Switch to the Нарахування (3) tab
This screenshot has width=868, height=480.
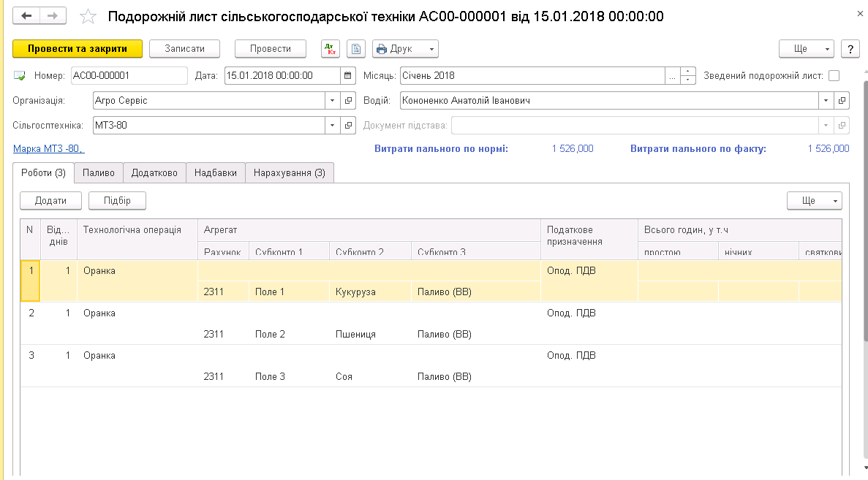(x=290, y=173)
